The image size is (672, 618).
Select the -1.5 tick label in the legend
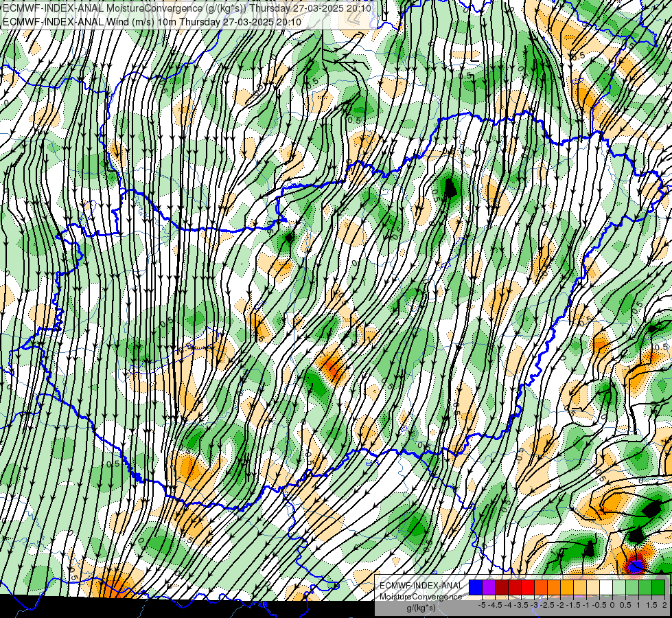click(x=573, y=605)
